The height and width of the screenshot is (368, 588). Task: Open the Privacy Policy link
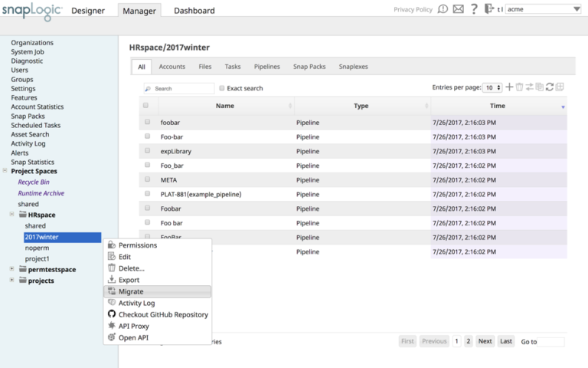click(x=413, y=9)
